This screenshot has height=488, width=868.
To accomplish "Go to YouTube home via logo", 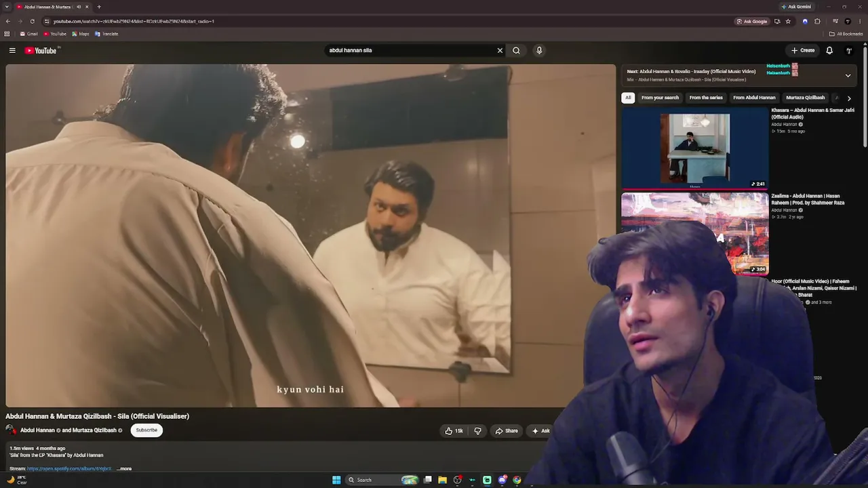I will coord(41,50).
